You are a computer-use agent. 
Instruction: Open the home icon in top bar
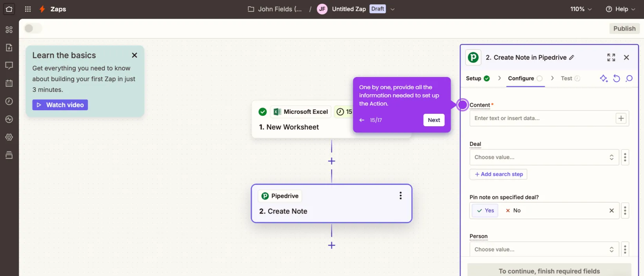(9, 9)
